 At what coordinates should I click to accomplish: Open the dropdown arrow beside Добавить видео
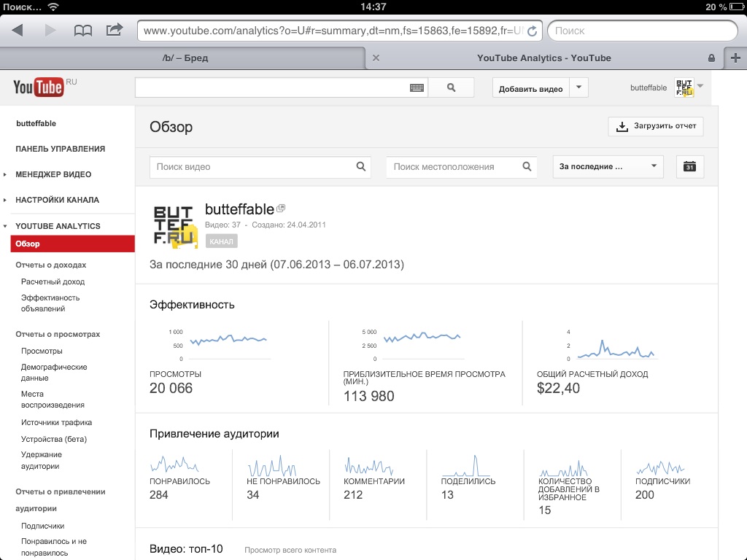[x=578, y=87]
